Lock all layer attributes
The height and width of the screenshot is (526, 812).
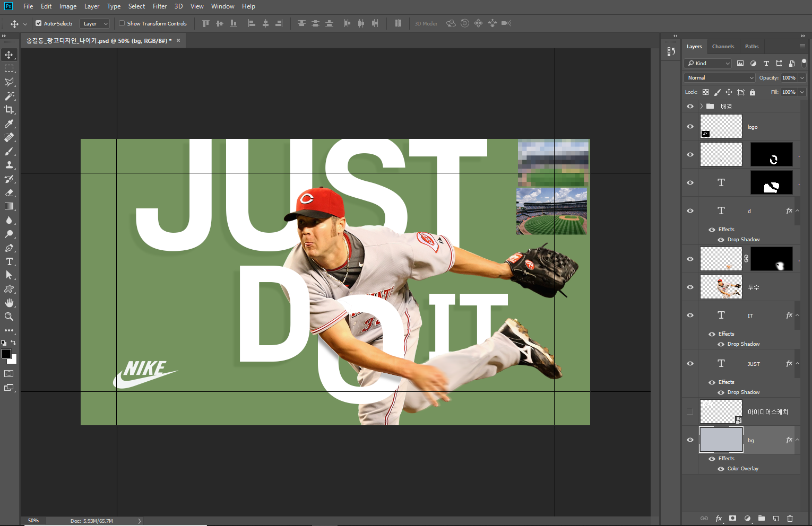(753, 92)
